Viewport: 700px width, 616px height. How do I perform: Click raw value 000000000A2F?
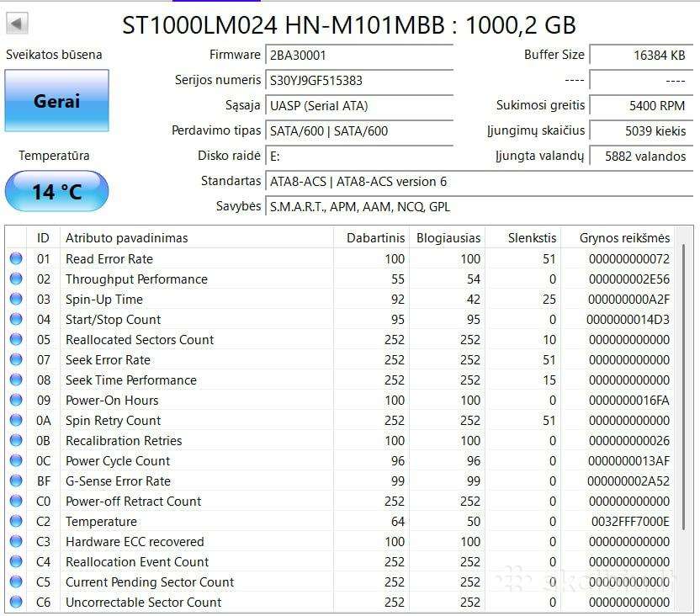[629, 299]
